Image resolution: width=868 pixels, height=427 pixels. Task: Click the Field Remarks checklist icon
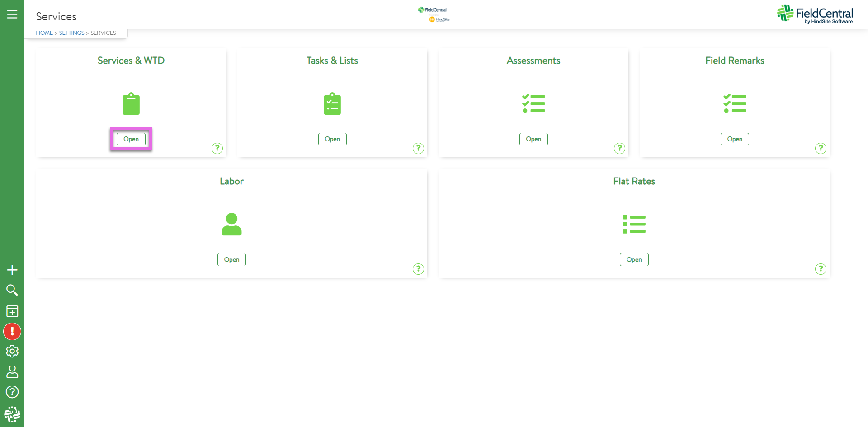click(735, 103)
